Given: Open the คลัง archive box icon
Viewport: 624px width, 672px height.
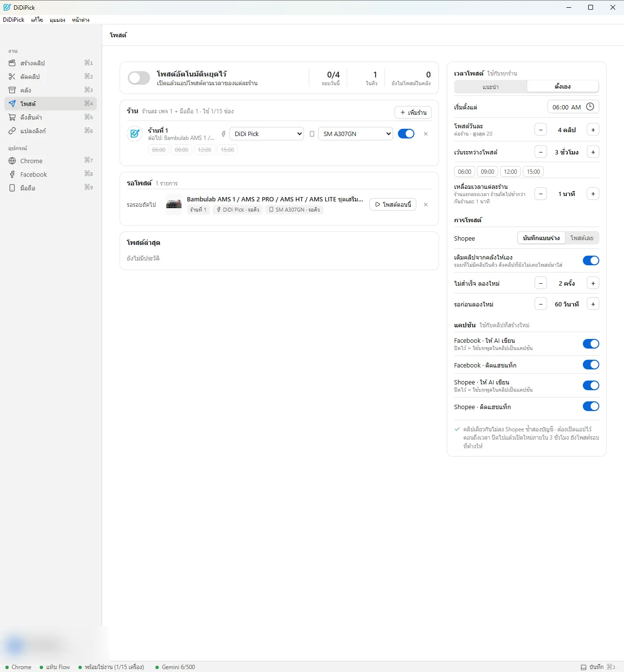Looking at the screenshot, I should pyautogui.click(x=12, y=90).
